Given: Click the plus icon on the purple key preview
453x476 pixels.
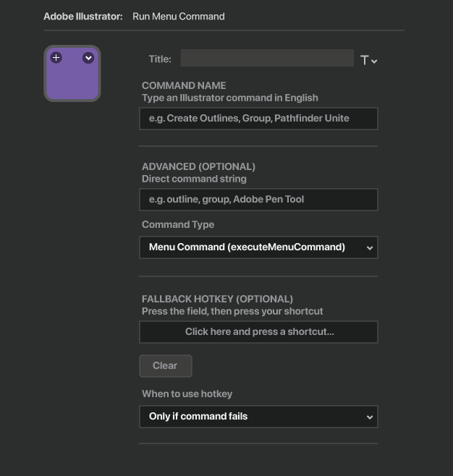Looking at the screenshot, I should point(56,58).
